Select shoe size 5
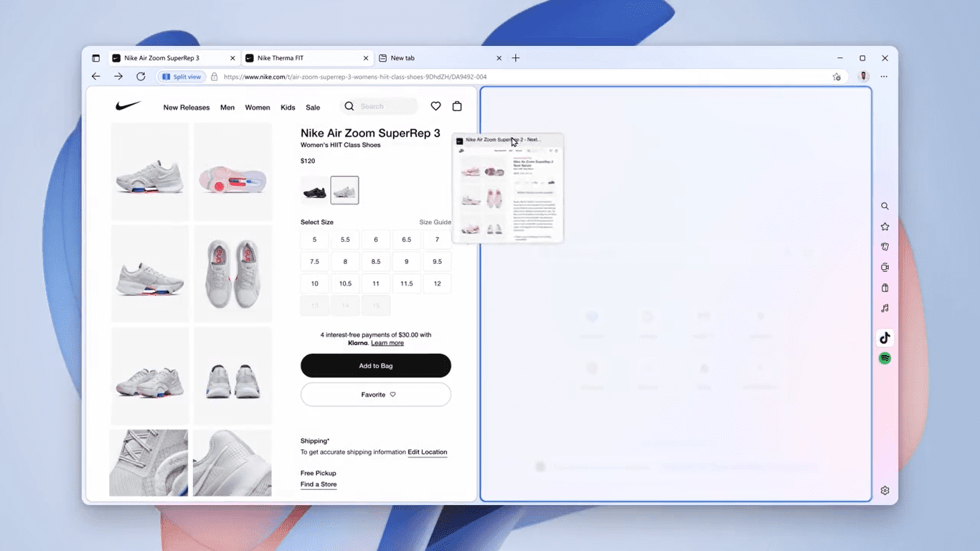Screen dimensions: 980x551 (x=314, y=240)
